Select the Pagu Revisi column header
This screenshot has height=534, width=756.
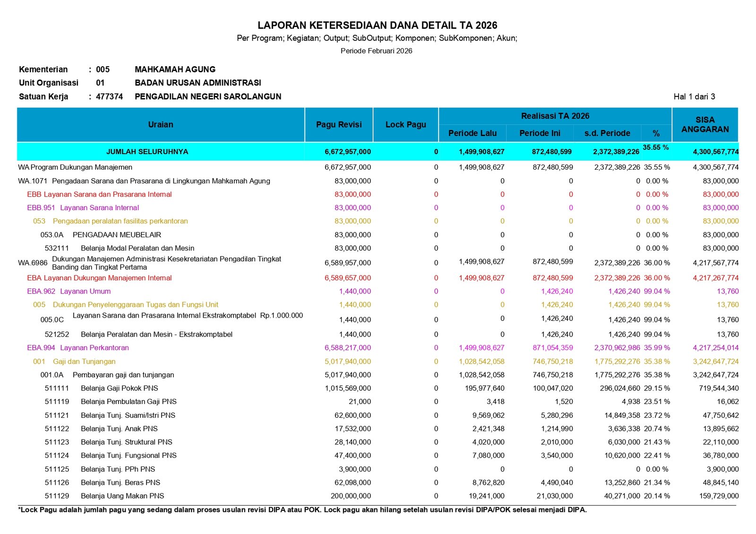tap(339, 125)
